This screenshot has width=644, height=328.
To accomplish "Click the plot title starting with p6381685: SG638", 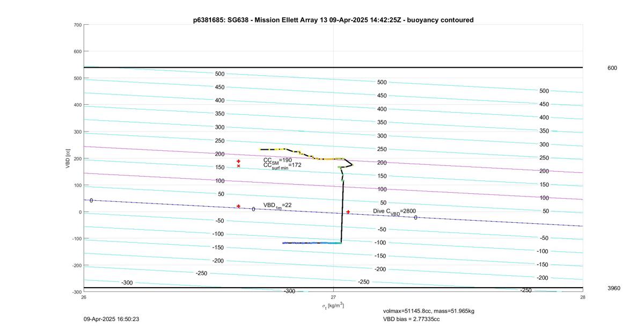I will pos(333,20).
